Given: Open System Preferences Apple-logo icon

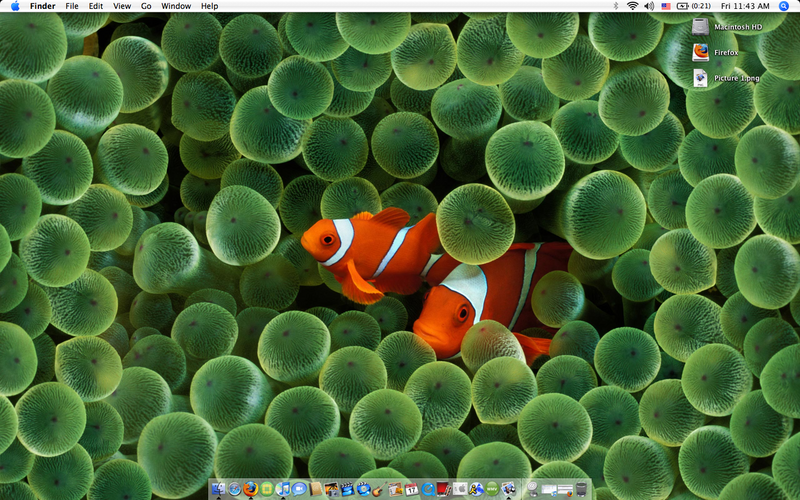Looking at the screenshot, I should 460,489.
